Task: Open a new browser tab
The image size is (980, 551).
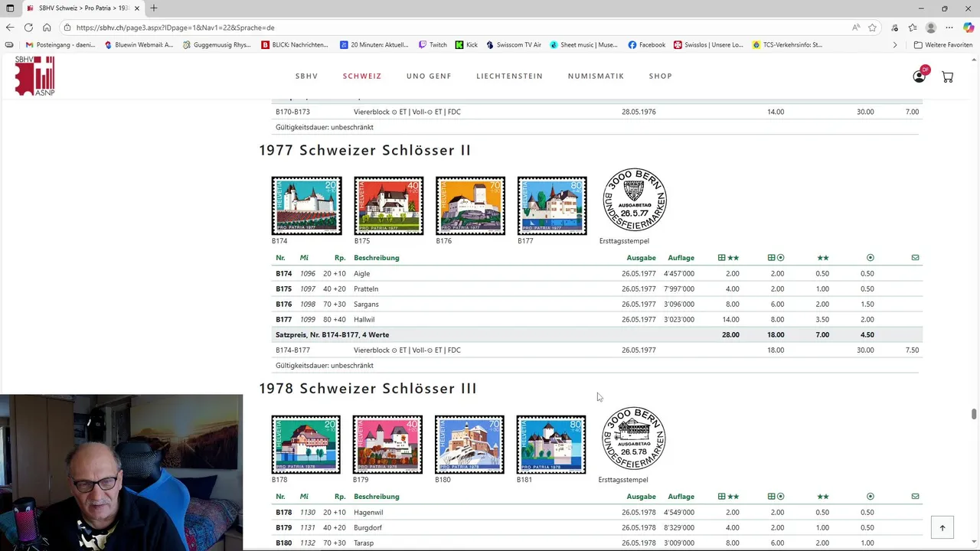Action: coord(154,8)
